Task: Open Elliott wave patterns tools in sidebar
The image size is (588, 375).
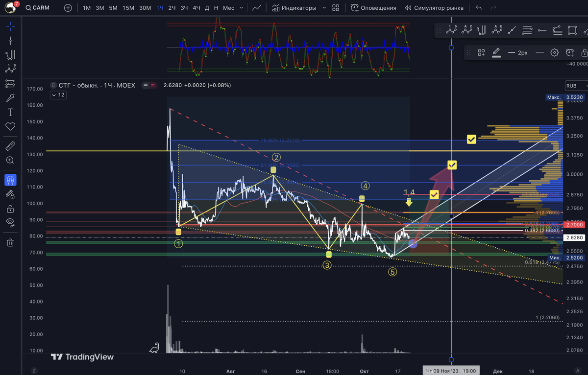Action: [x=10, y=69]
